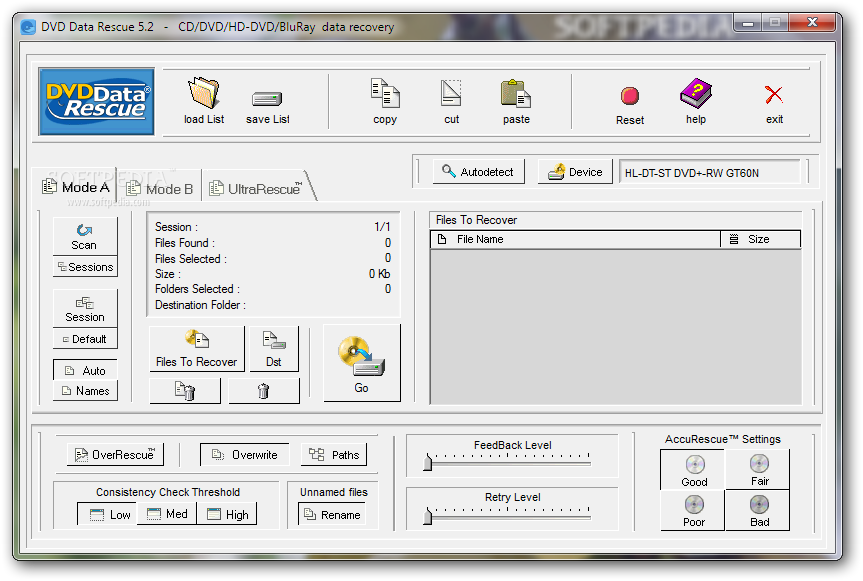Click the Retry Level slider handle
This screenshot has height=581, width=863.
[428, 516]
